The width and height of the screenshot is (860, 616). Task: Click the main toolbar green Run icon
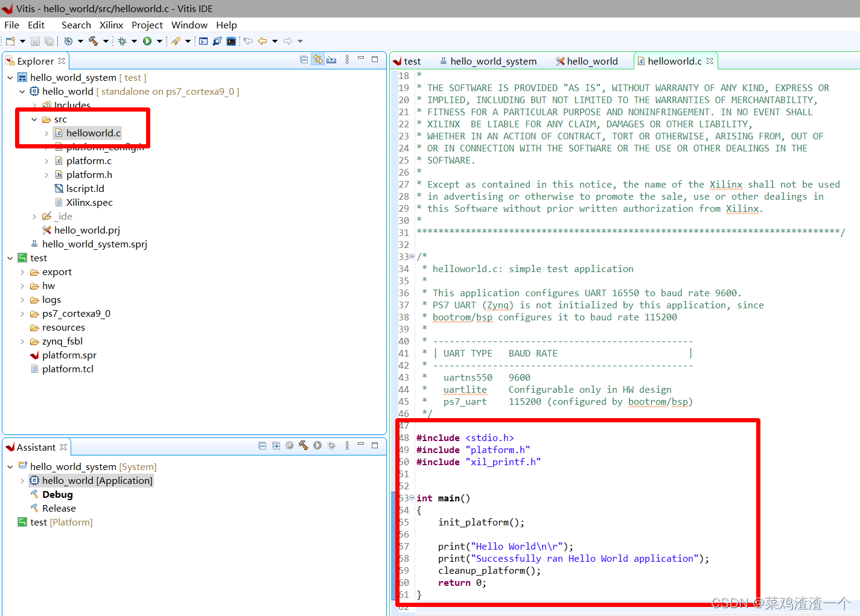point(147,41)
